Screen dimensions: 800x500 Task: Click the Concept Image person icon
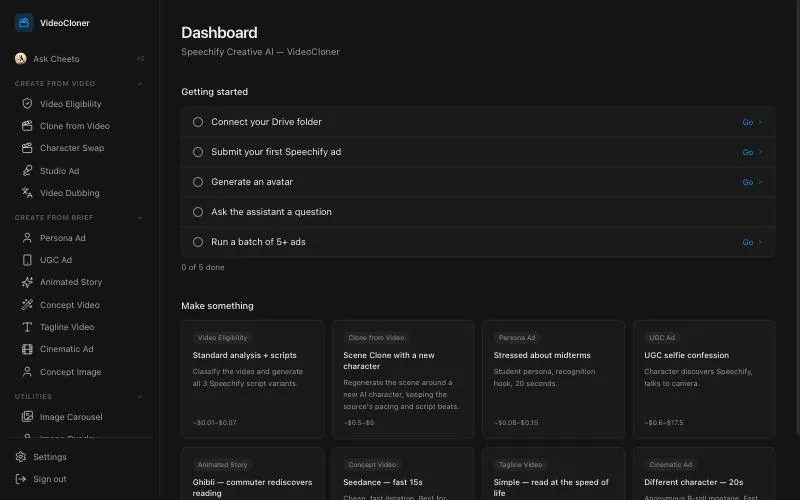(x=27, y=372)
